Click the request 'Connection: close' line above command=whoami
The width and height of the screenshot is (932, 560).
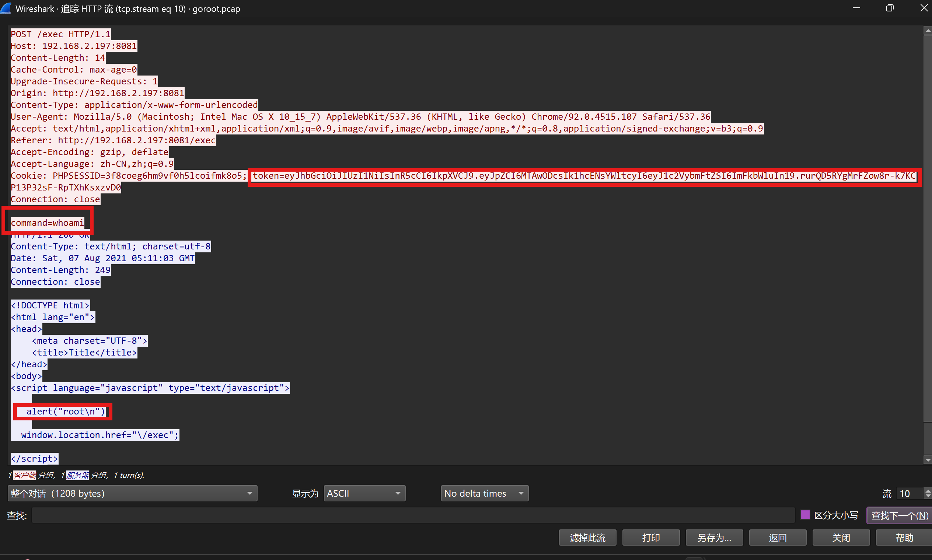click(56, 199)
